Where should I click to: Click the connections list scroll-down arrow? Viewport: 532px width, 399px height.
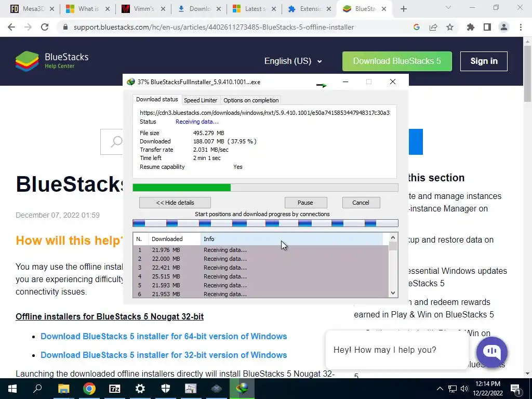(x=393, y=293)
